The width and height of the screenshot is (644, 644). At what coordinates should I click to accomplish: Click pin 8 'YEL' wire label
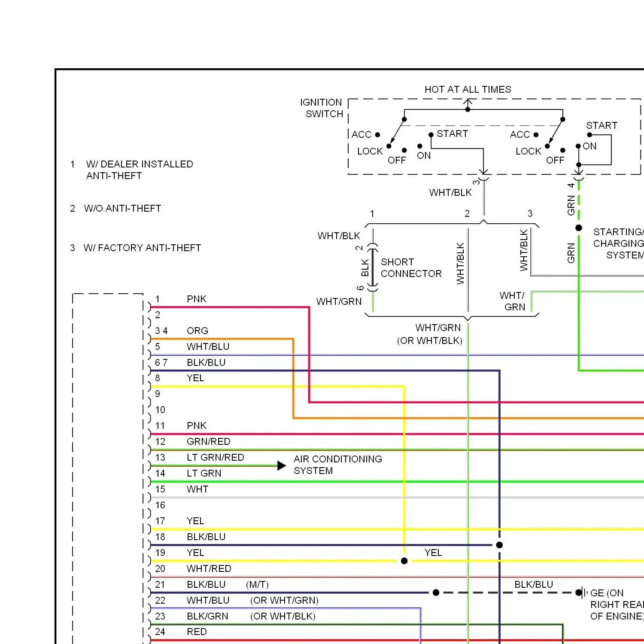coord(195,378)
